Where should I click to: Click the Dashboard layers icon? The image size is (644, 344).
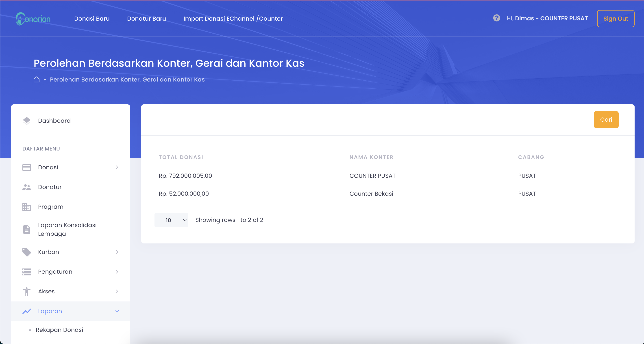[x=26, y=120]
